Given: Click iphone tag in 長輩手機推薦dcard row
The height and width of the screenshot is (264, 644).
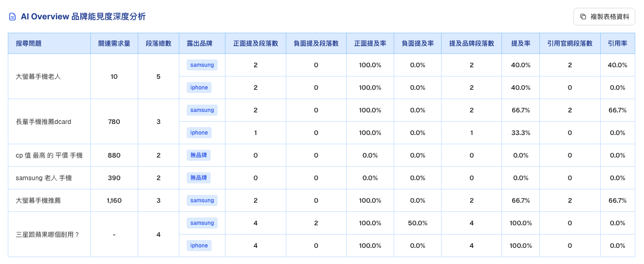Looking at the screenshot, I should point(199,133).
